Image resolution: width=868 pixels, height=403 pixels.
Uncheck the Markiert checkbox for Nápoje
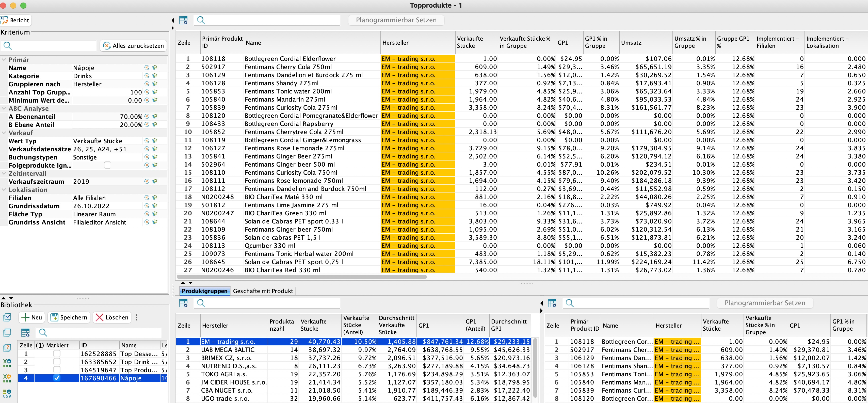click(x=57, y=378)
